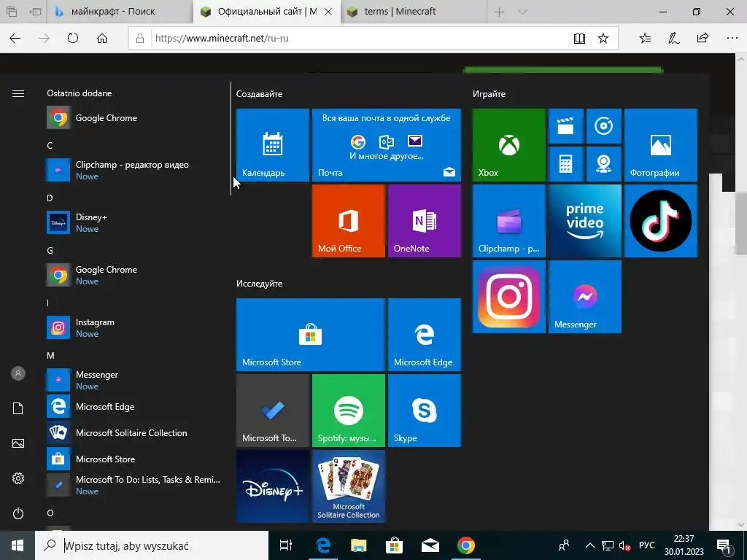Open Microsoft Solitaire Collection in app list

[135, 433]
